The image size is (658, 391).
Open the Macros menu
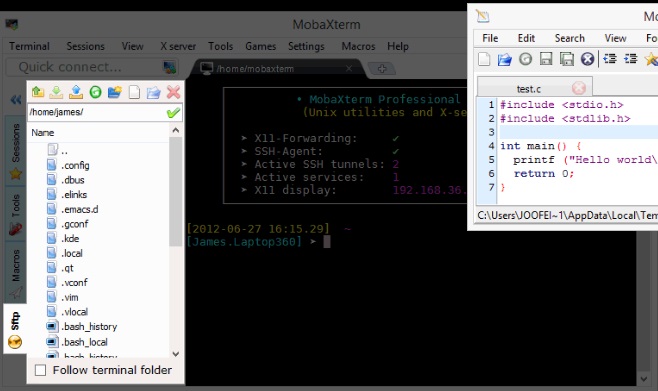(x=358, y=46)
